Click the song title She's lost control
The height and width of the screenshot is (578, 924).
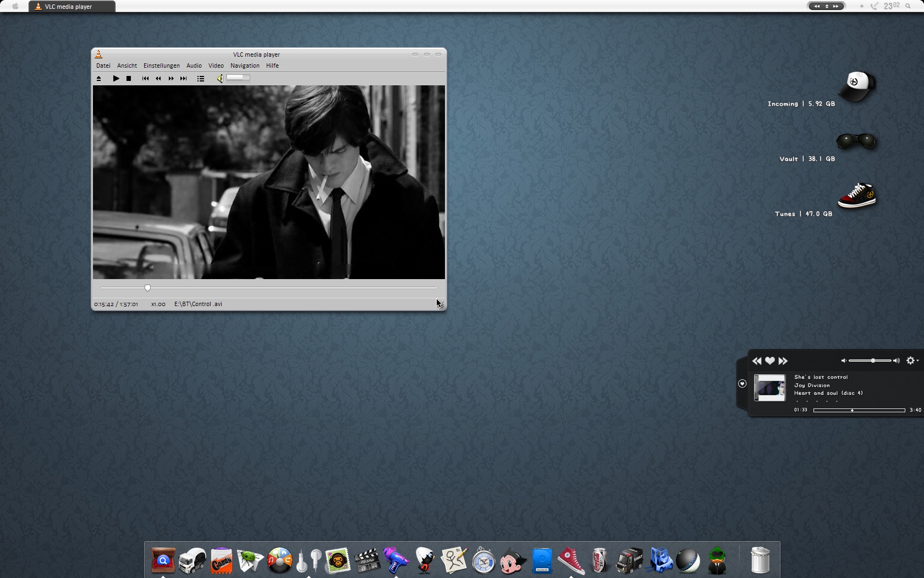[821, 377]
